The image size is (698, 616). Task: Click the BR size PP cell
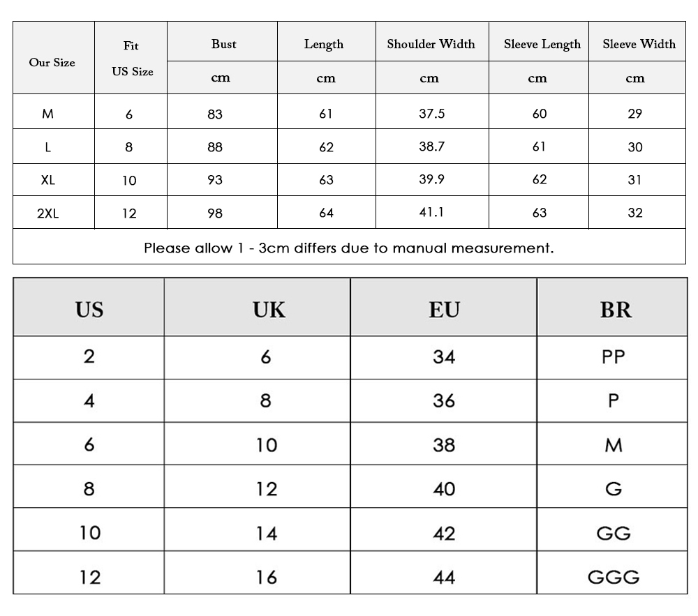[613, 358]
